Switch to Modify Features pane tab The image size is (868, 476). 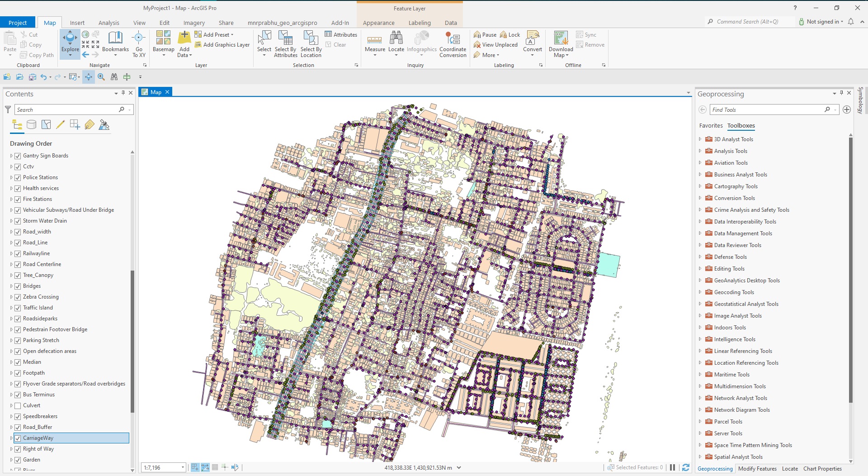757,469
